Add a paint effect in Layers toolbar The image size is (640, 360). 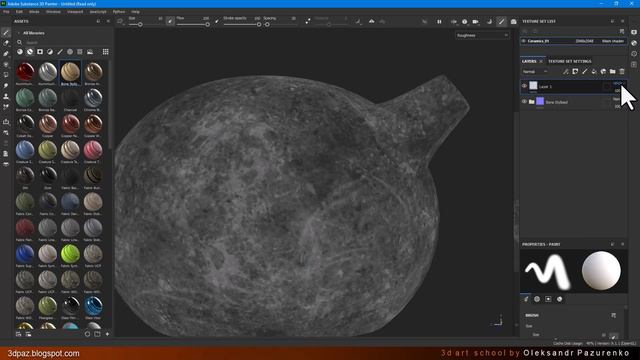click(x=566, y=71)
